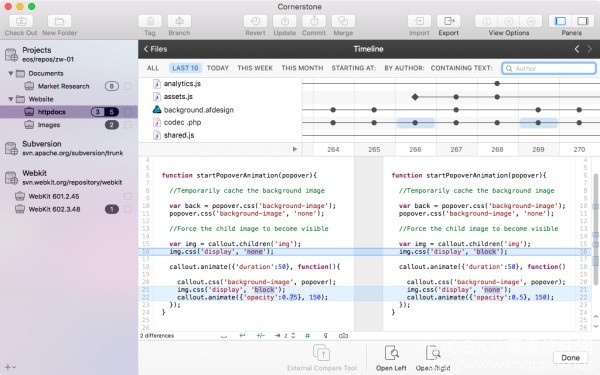Tick the checkbox beside WebKit 601.2.45
This screenshot has height=375, width=600.
[128, 196]
